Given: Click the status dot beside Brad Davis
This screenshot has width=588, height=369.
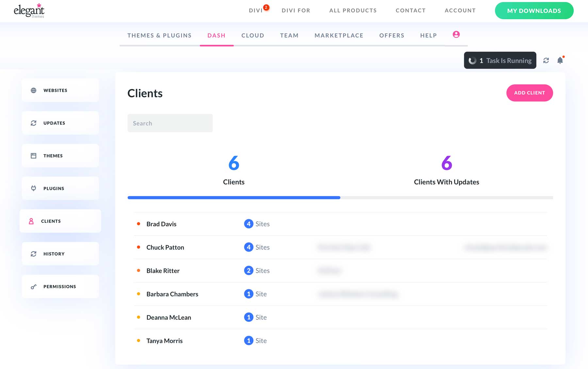Looking at the screenshot, I should point(139,224).
